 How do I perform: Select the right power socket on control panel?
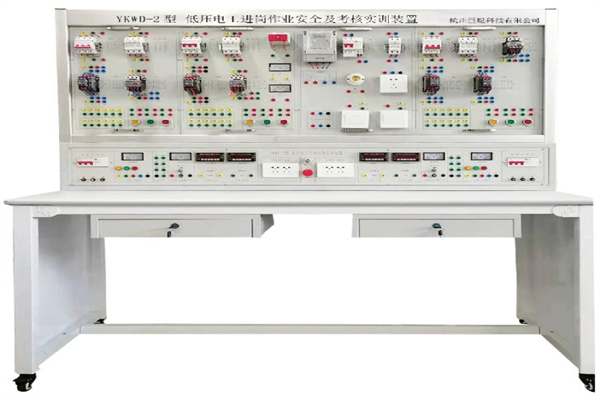coord(335,169)
